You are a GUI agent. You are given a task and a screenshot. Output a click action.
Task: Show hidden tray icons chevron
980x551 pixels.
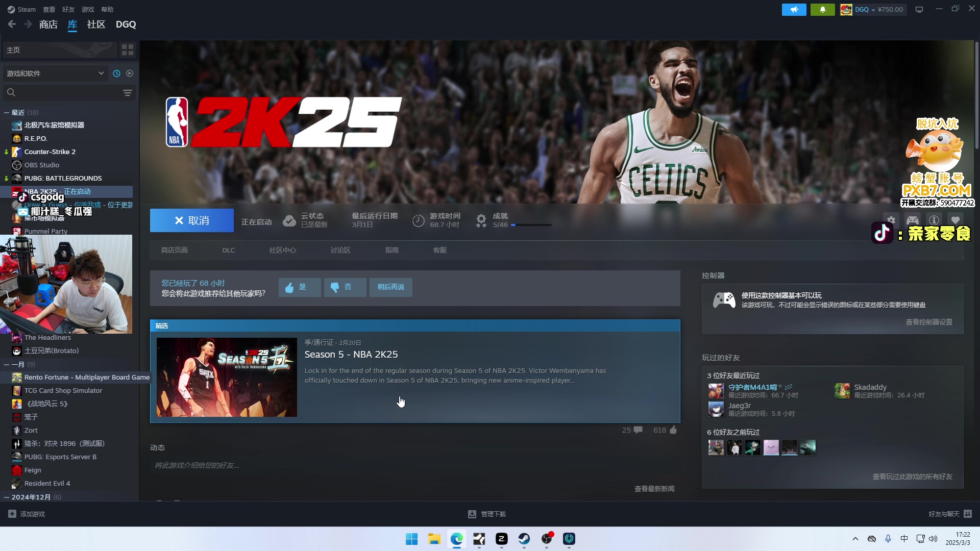855,539
